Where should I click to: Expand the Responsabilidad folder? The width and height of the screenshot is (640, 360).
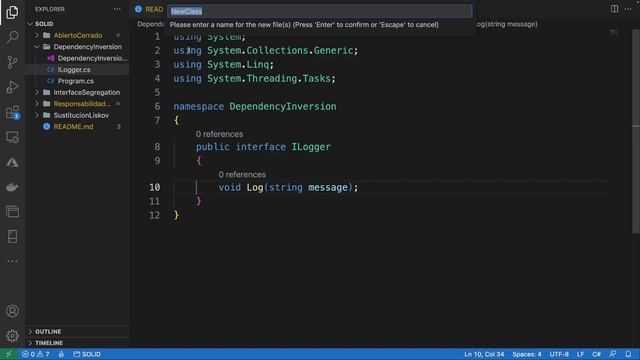[x=37, y=104]
